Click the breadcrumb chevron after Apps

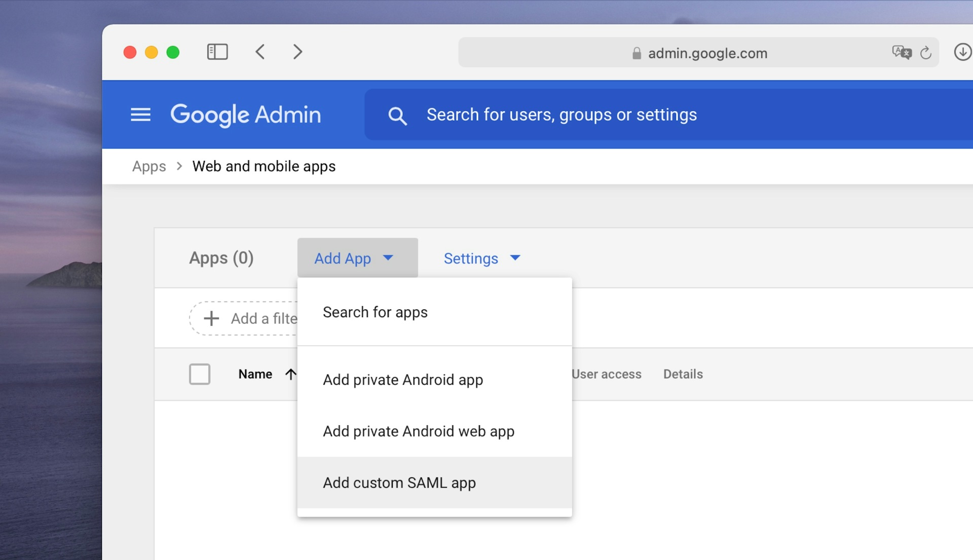[x=179, y=166]
